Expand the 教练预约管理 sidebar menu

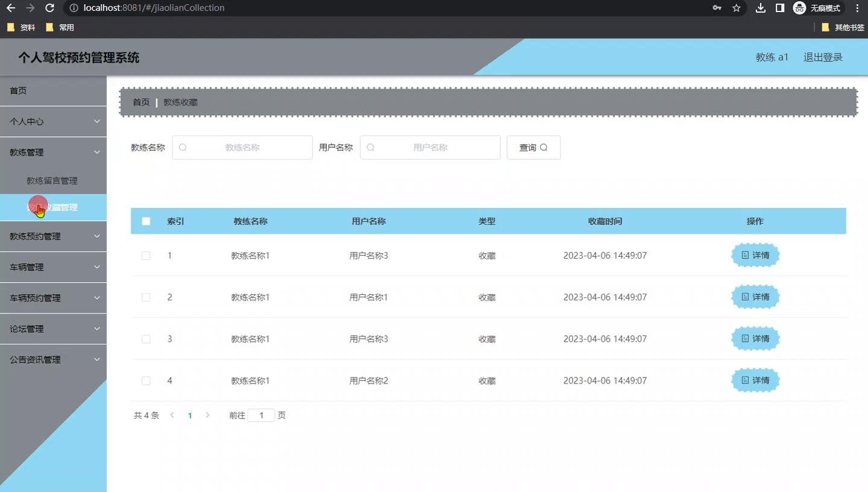coord(53,236)
